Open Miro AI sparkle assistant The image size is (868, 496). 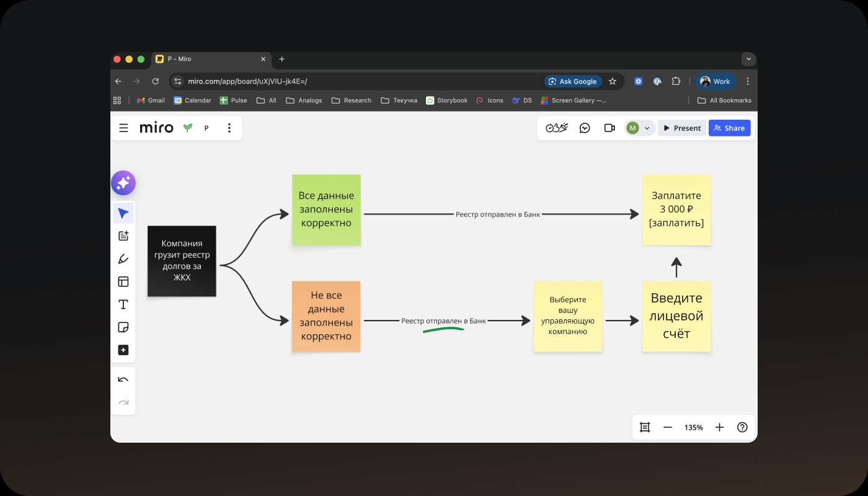pyautogui.click(x=123, y=183)
